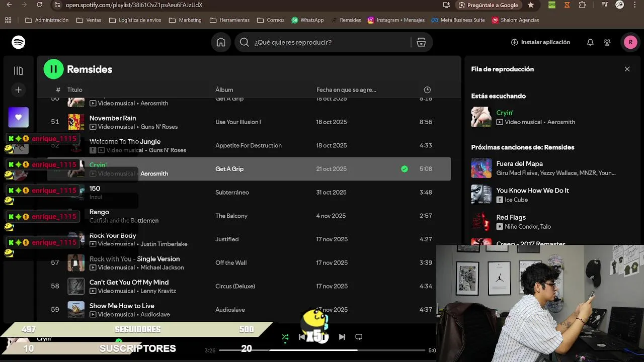Viewport: 644px width, 362px height.
Task: Click Red Flags in the queue
Action: [511, 217]
